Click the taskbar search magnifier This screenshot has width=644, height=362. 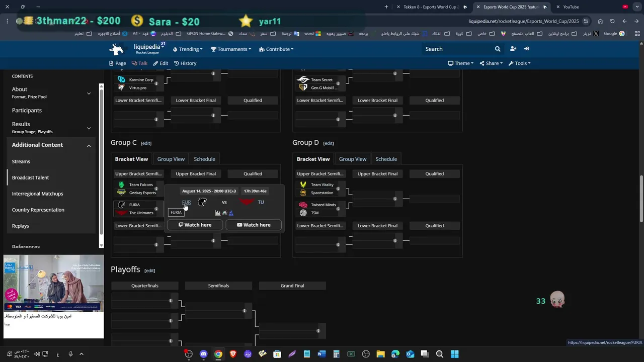[439, 354]
